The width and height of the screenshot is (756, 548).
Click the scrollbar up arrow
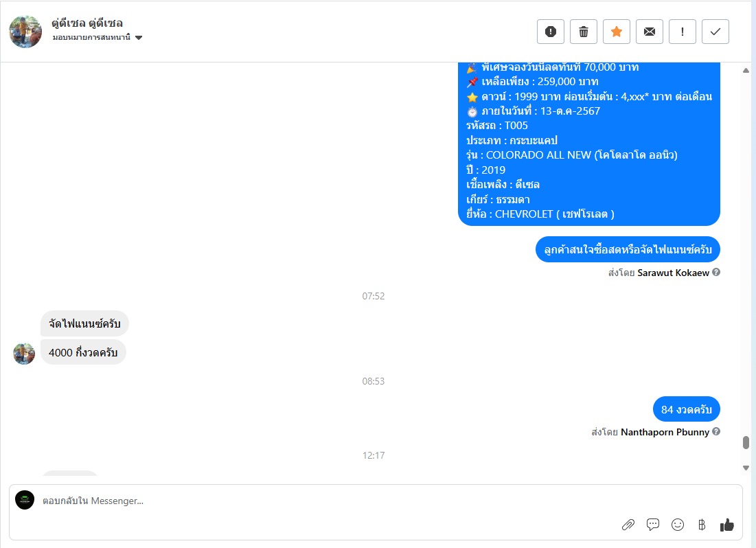tap(746, 71)
